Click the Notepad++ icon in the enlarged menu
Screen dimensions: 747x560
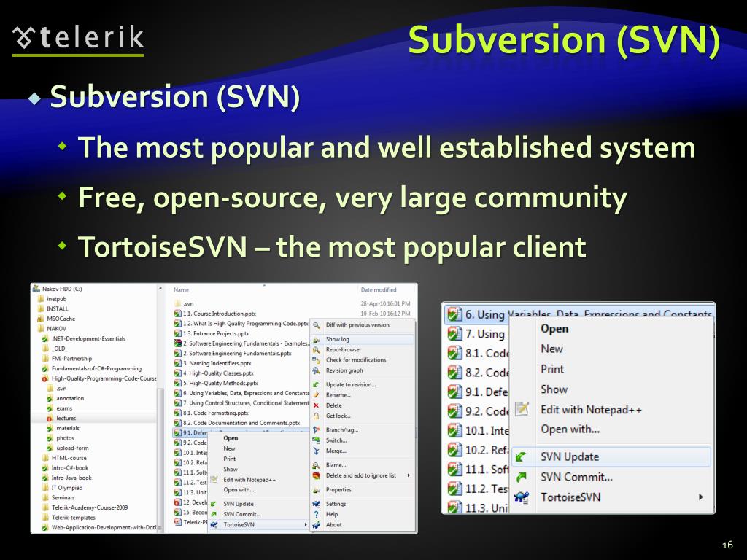(x=522, y=410)
